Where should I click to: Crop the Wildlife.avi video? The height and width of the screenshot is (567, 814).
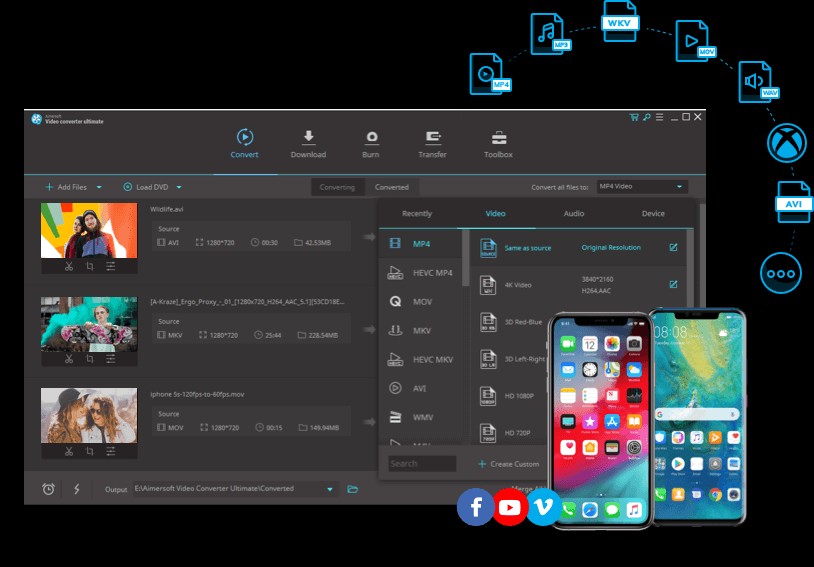(90, 266)
